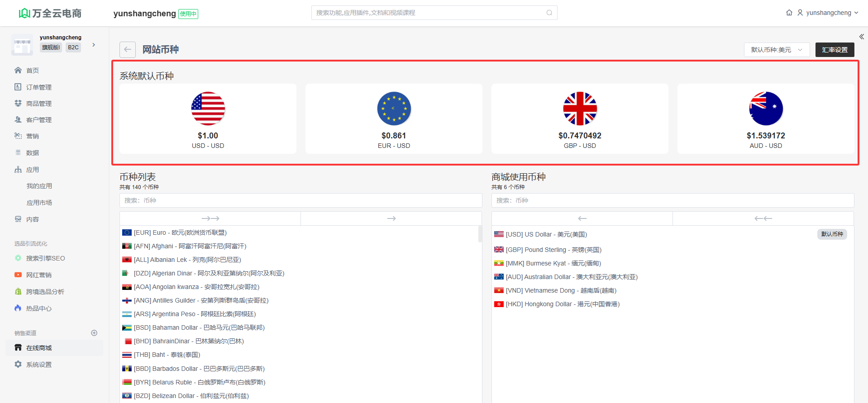Move selected currency left with single arrow

[x=582, y=218]
